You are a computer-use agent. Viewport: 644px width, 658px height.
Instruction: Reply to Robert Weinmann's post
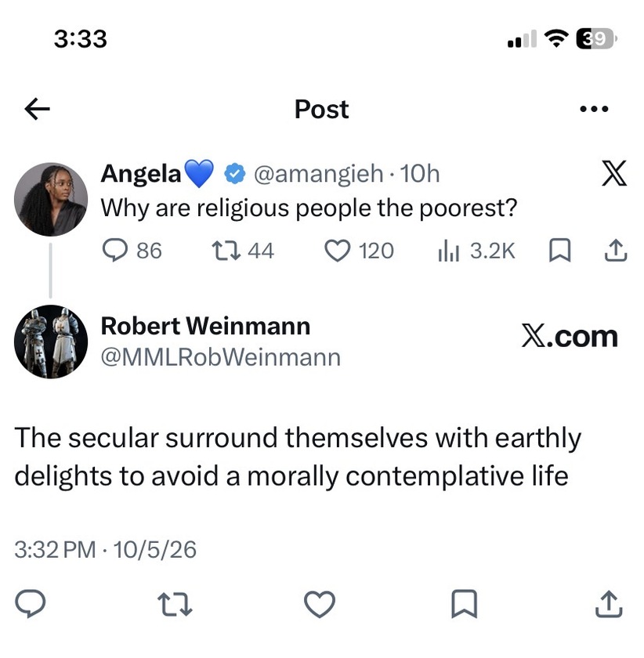pyautogui.click(x=31, y=604)
